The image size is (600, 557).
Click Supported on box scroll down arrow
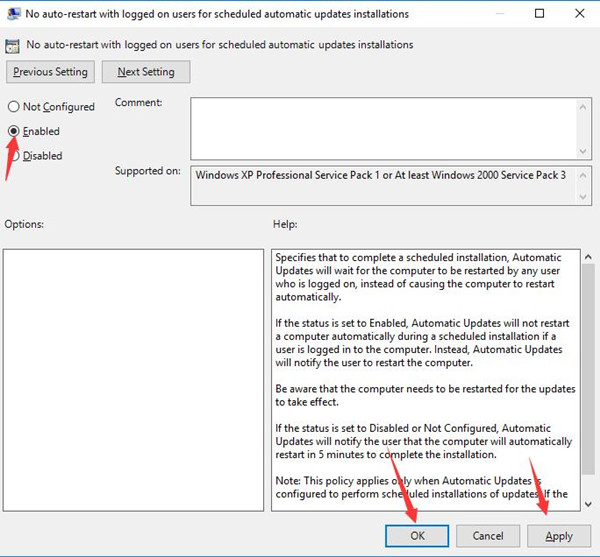pyautogui.click(x=583, y=197)
